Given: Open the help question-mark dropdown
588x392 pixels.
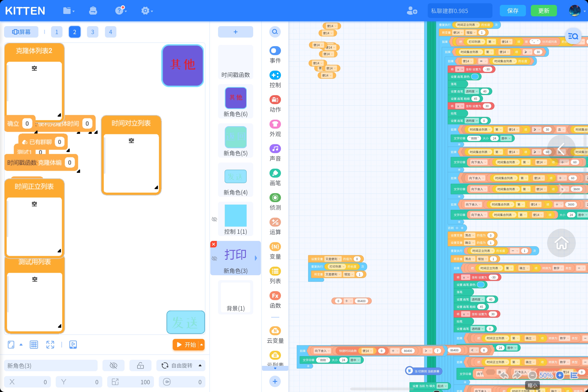Looking at the screenshot, I should [x=121, y=11].
